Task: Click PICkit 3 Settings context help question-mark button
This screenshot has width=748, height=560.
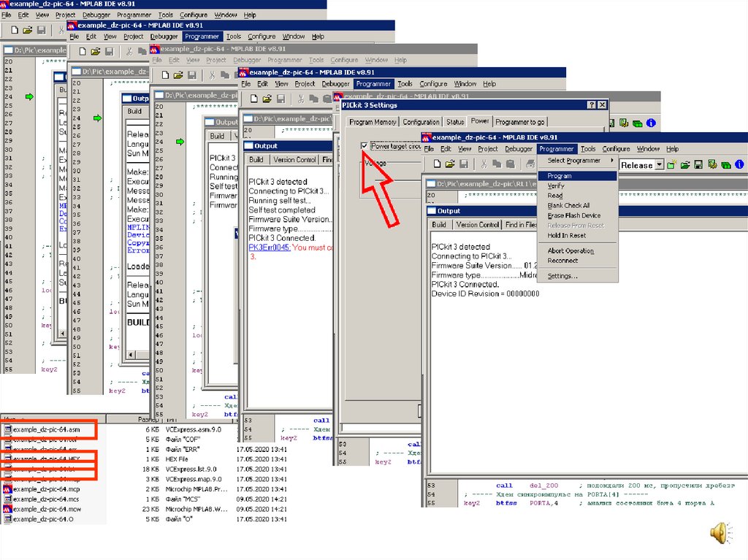Action: click(x=592, y=105)
